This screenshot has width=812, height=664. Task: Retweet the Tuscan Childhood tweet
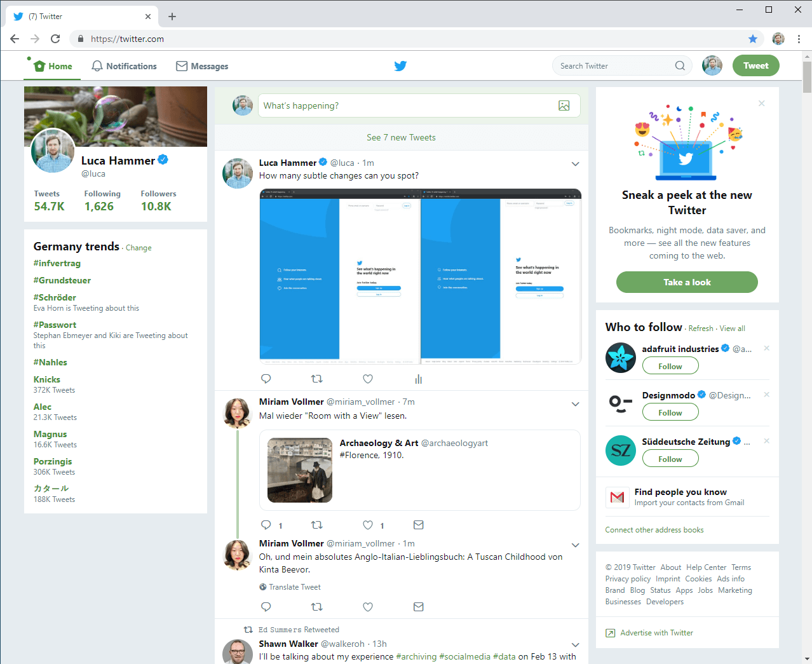click(317, 607)
